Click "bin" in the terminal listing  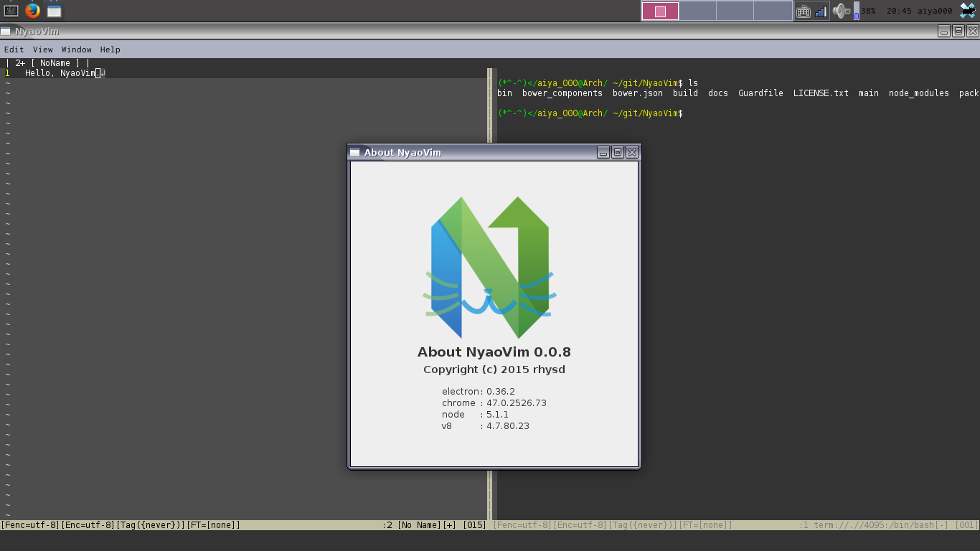(x=504, y=93)
